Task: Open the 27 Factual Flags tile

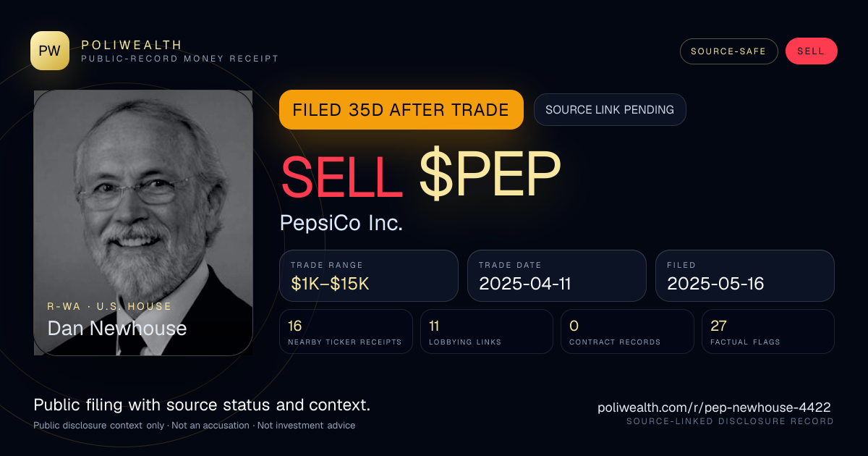Action: (x=768, y=332)
